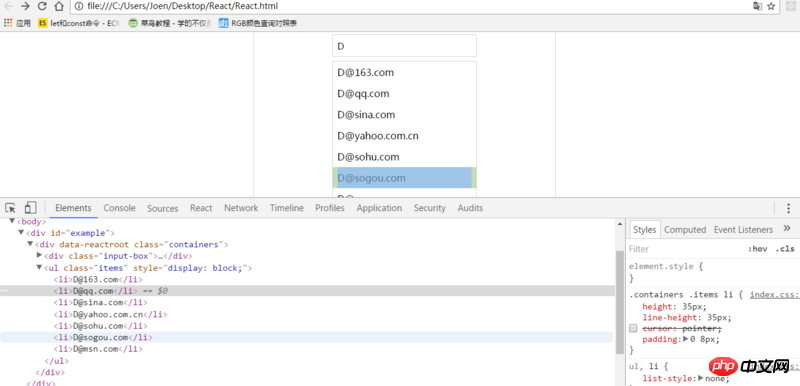Select the li D@sina.com DOM node

[x=100, y=302]
